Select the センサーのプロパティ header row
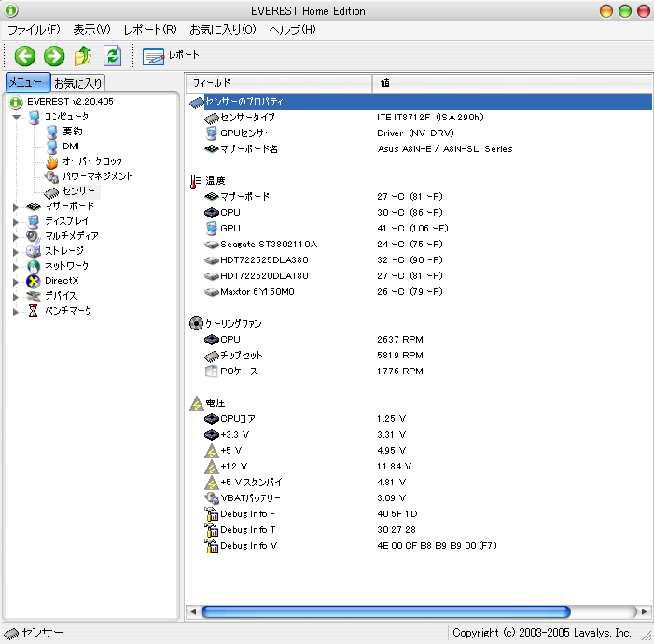Viewport: 654px width, 644px height. pyautogui.click(x=420, y=102)
